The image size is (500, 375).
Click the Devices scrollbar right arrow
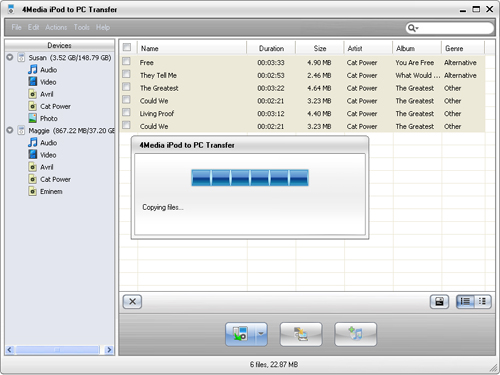[108, 350]
